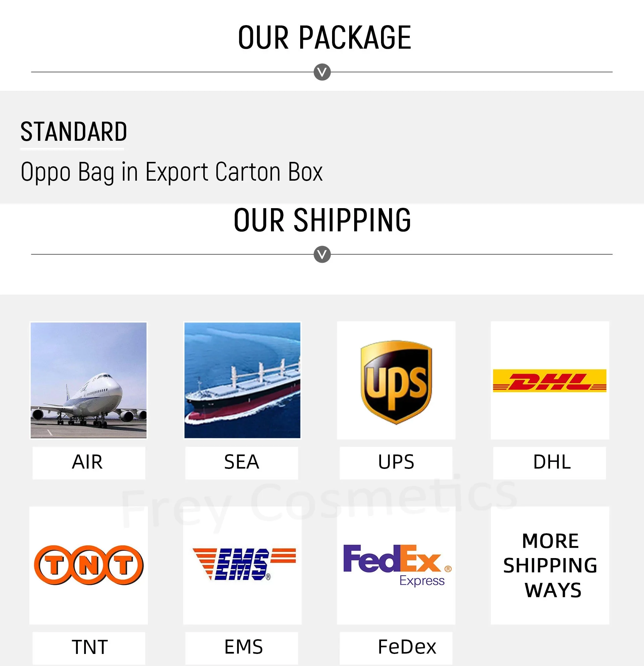The width and height of the screenshot is (644, 666).
Task: Select the AIR label
Action: pyautogui.click(x=88, y=462)
